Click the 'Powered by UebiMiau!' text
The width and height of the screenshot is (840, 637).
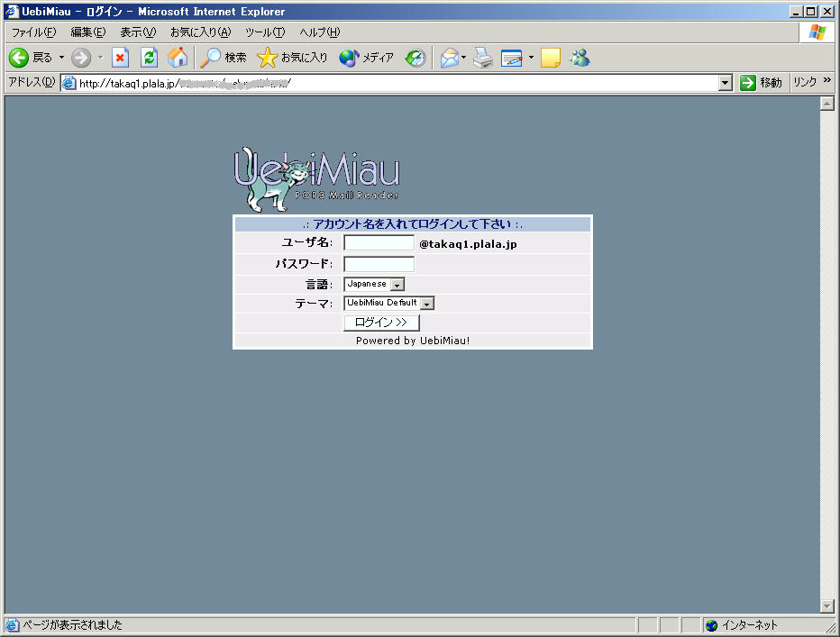(413, 341)
